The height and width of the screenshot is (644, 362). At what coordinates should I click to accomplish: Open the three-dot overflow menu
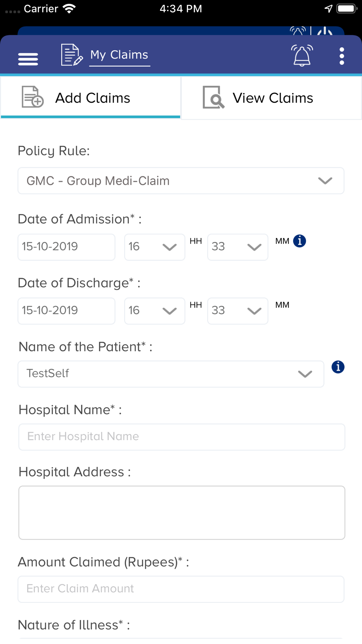(342, 56)
